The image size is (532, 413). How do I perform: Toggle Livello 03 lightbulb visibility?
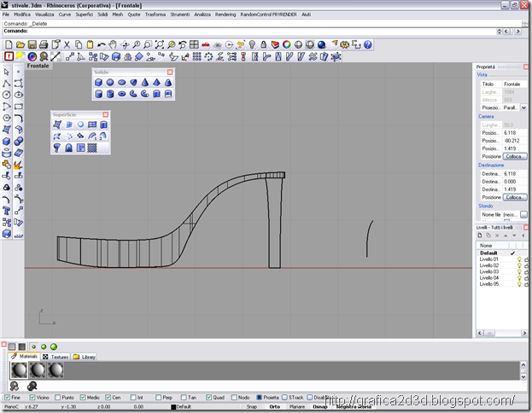pyautogui.click(x=519, y=271)
